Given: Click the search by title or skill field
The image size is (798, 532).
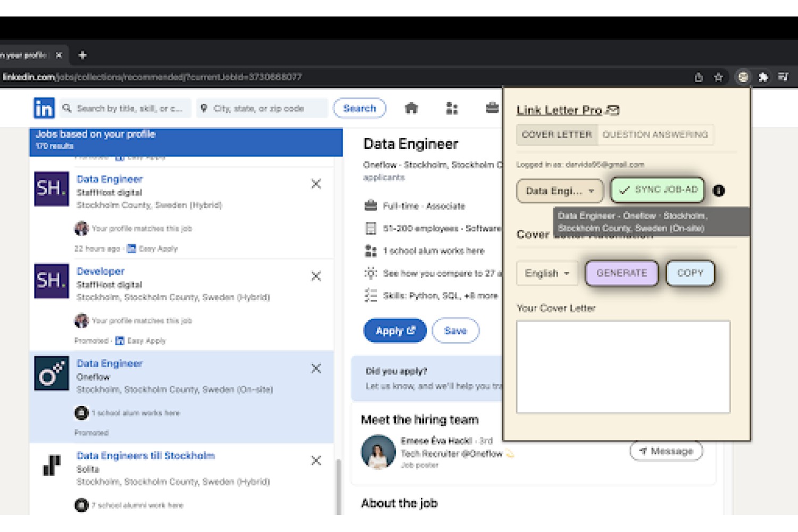Looking at the screenshot, I should point(125,109).
